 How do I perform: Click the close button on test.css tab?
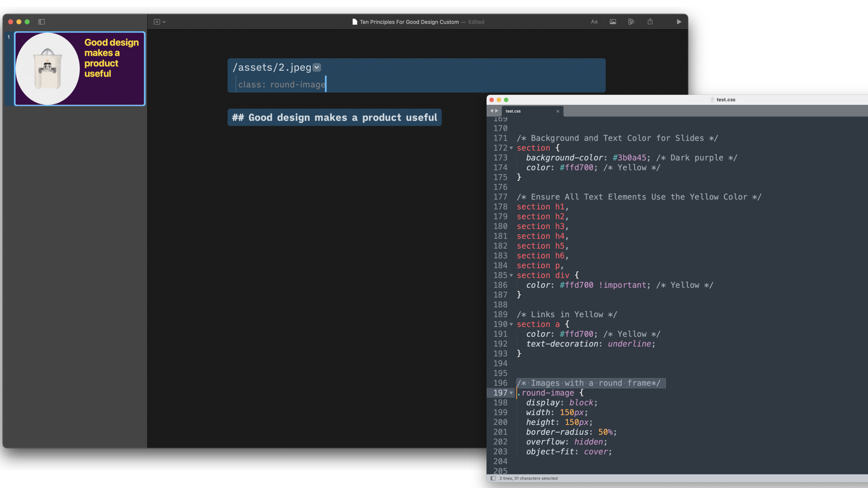pos(557,111)
